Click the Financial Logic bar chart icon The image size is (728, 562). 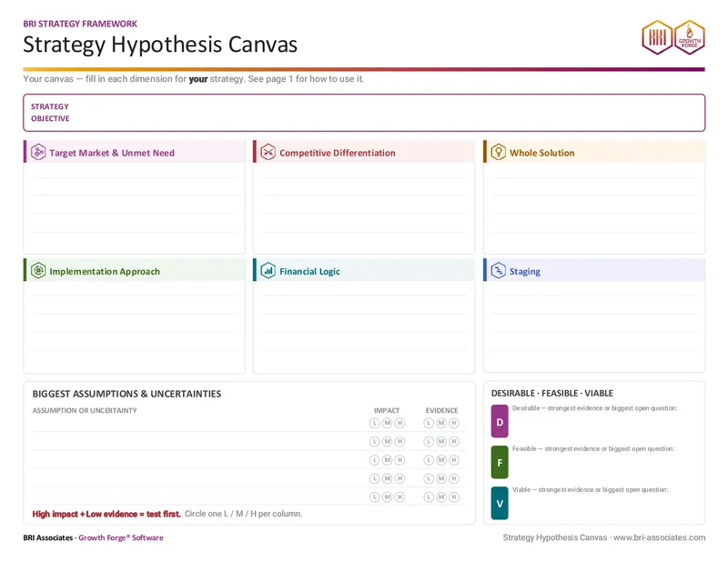(x=268, y=271)
